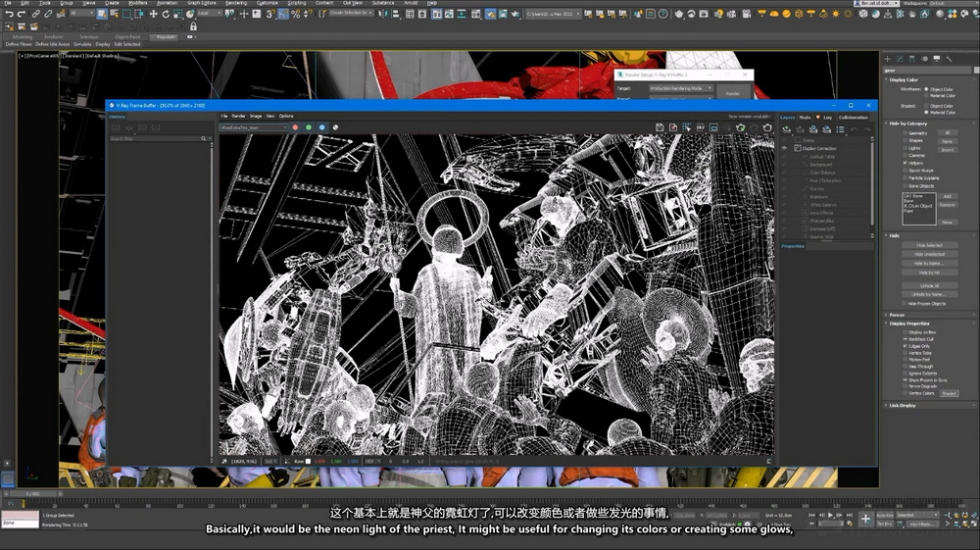Click the layers panel vertical scrollbar
This screenshot has height=550, width=980.
[x=872, y=181]
